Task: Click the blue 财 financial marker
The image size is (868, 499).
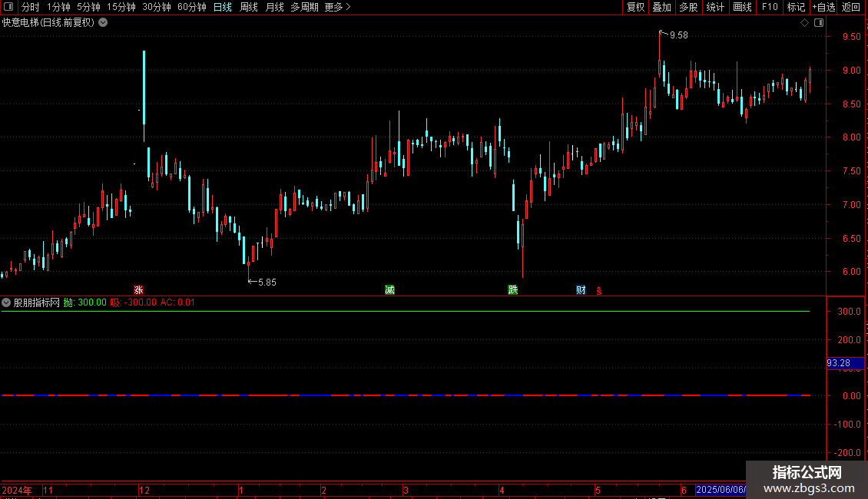Action: [x=581, y=290]
